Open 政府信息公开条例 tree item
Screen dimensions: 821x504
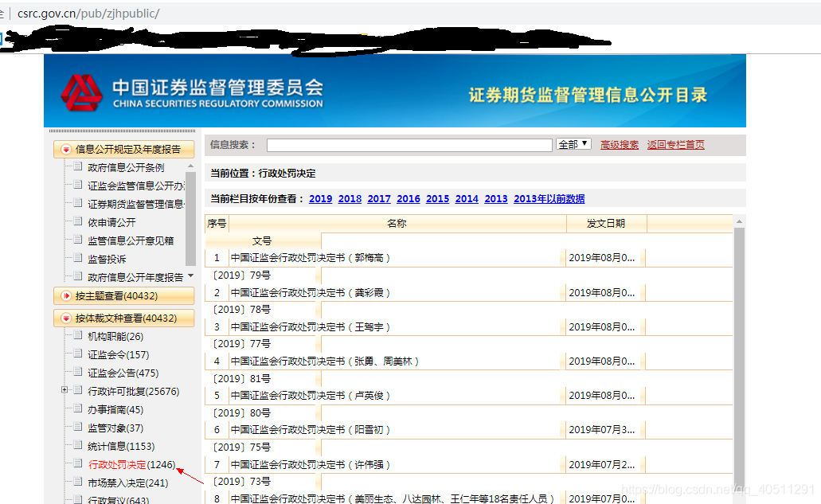pos(126,167)
